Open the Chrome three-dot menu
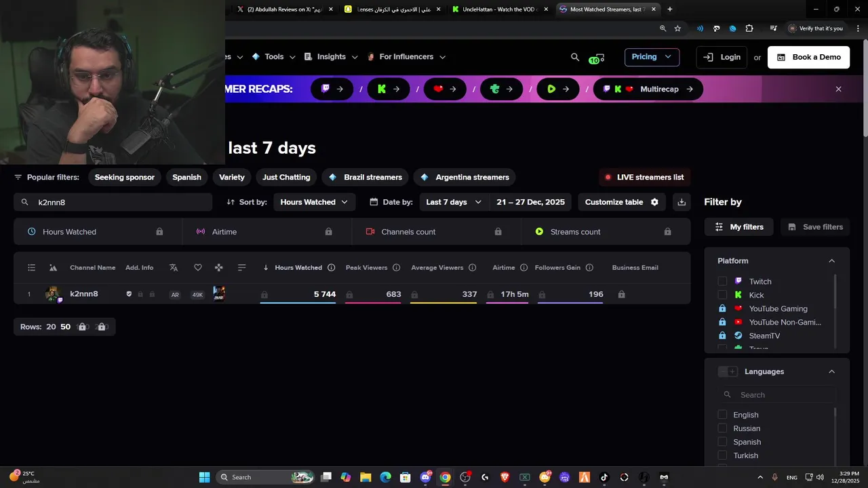This screenshot has width=868, height=488. pyautogui.click(x=856, y=28)
